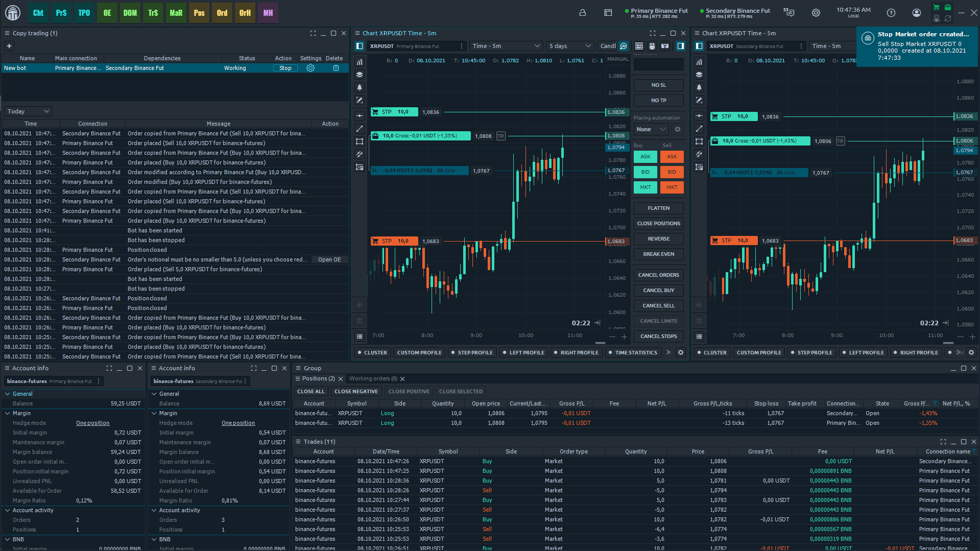
Task: Select rectangle drawing tool in primary chart
Action: tap(360, 141)
